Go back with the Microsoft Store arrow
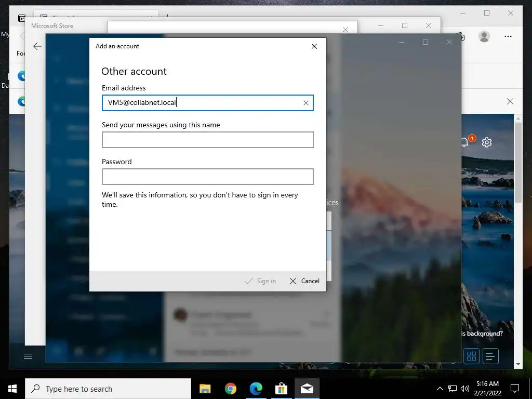The image size is (532, 399). [x=37, y=46]
